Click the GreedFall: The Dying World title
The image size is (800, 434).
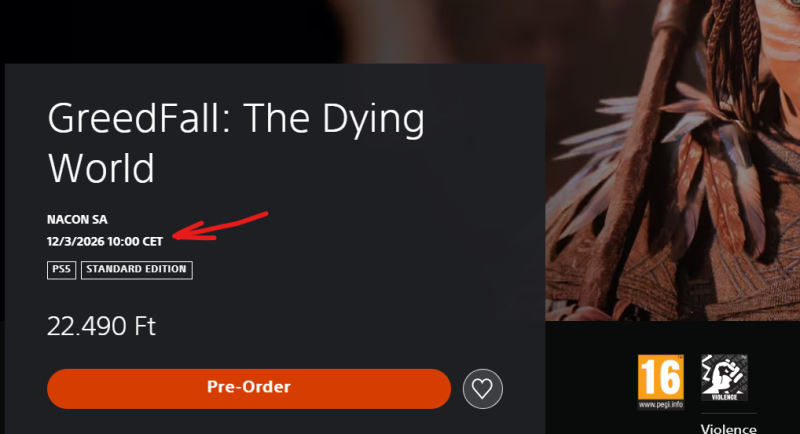tap(236, 143)
